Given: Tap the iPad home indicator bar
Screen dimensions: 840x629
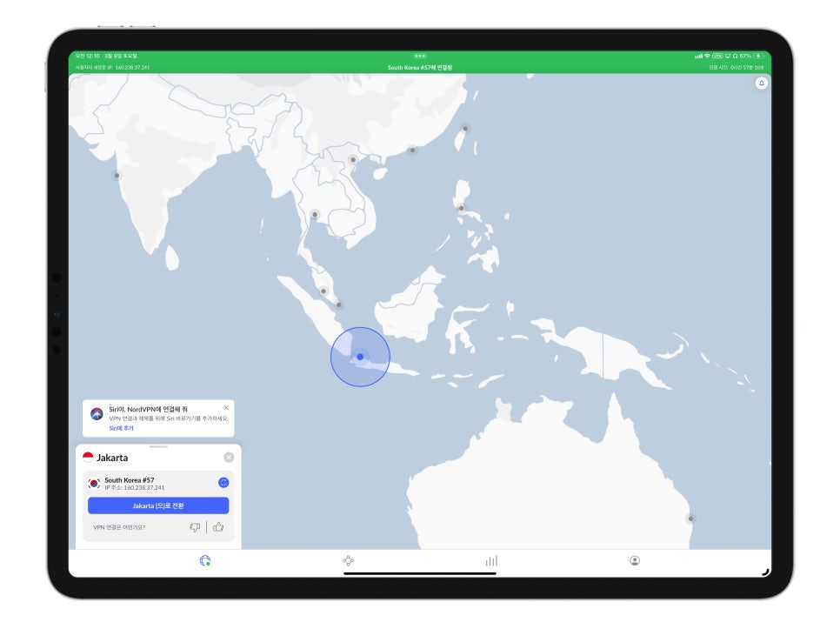Looking at the screenshot, I should click(x=420, y=573).
